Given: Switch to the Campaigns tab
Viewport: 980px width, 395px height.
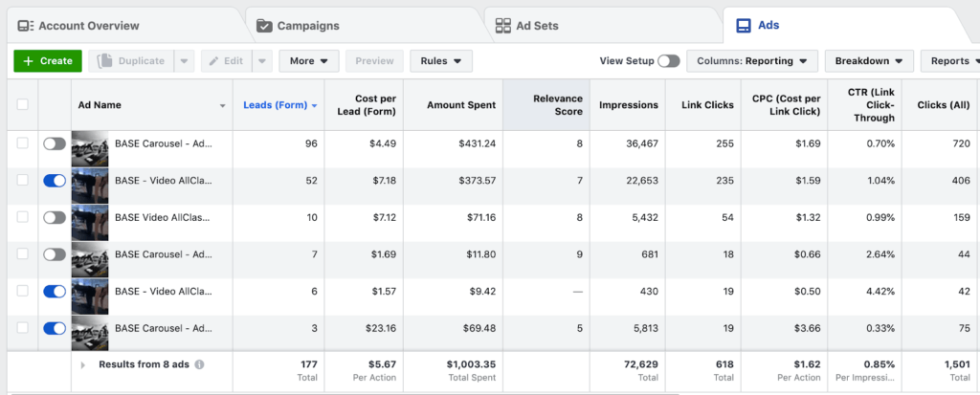Looking at the screenshot, I should (x=308, y=26).
